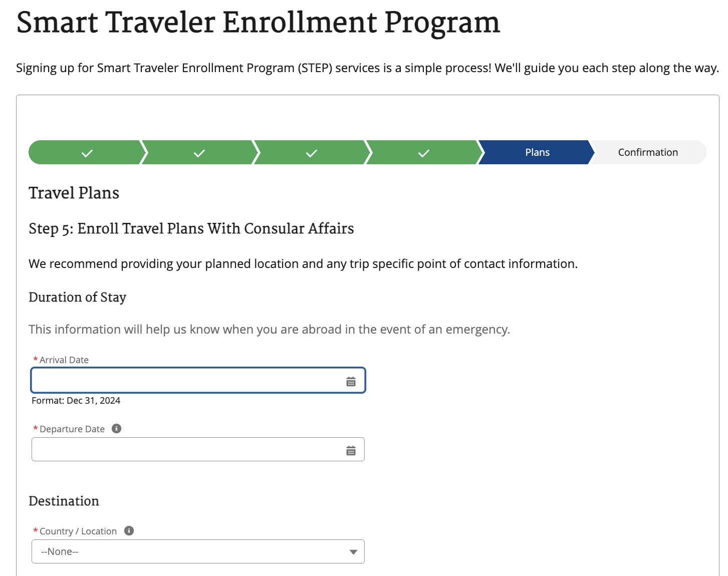This screenshot has width=728, height=576.
Task: Click the red asterisk beside Arrival Date
Action: pos(35,360)
